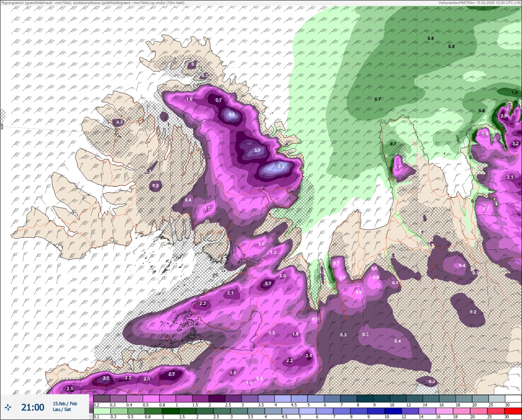The width and height of the screenshot is (522, 420).
Task: Click the 1.2 precipitation value on the map
Action: (x=207, y=208)
